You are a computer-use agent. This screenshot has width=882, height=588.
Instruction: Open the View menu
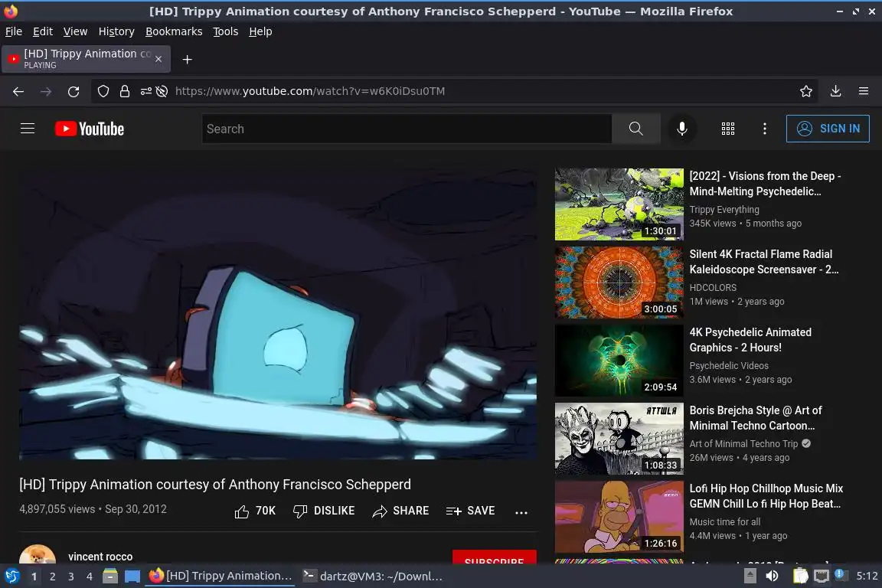pyautogui.click(x=75, y=31)
